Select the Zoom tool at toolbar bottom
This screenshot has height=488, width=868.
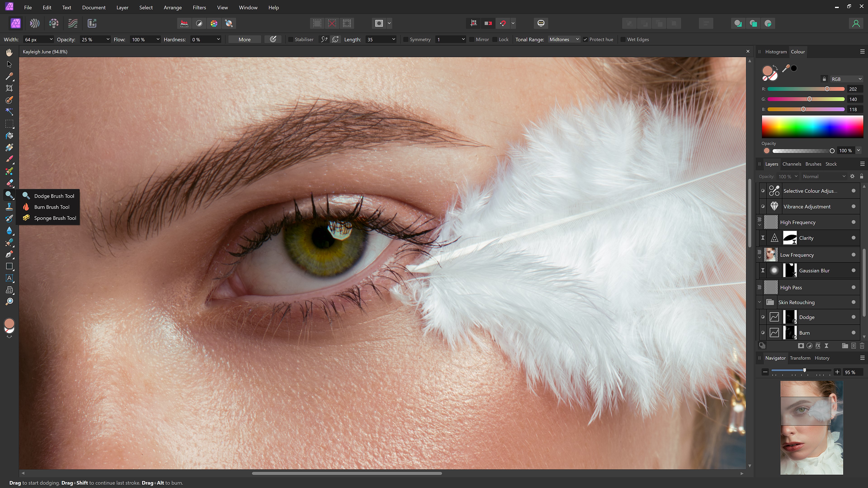pyautogui.click(x=9, y=301)
